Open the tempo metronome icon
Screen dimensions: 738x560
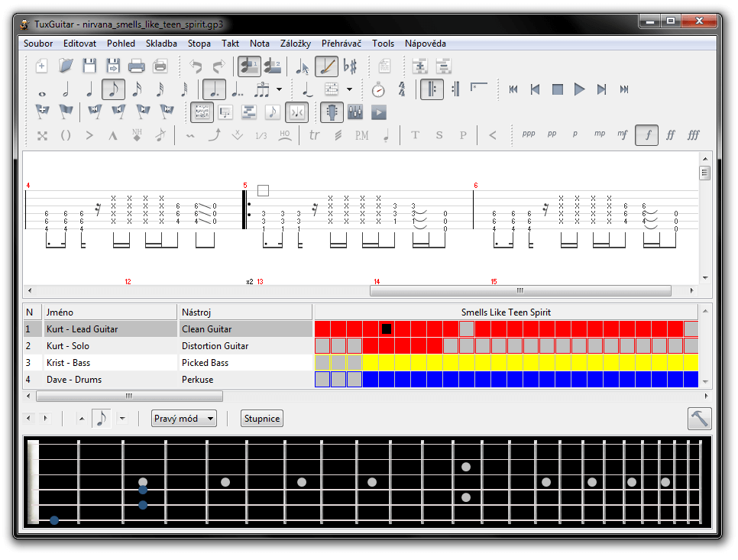378,89
